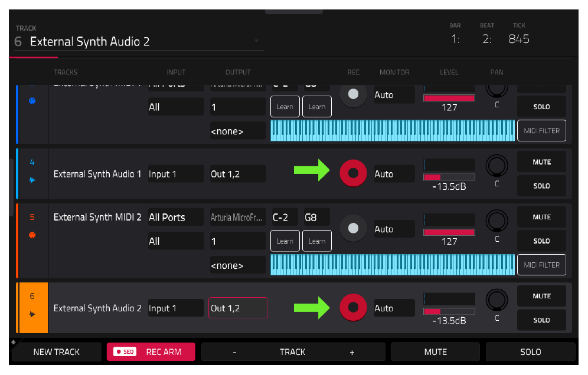Solo the partially visible top MIDI track

[x=541, y=107]
